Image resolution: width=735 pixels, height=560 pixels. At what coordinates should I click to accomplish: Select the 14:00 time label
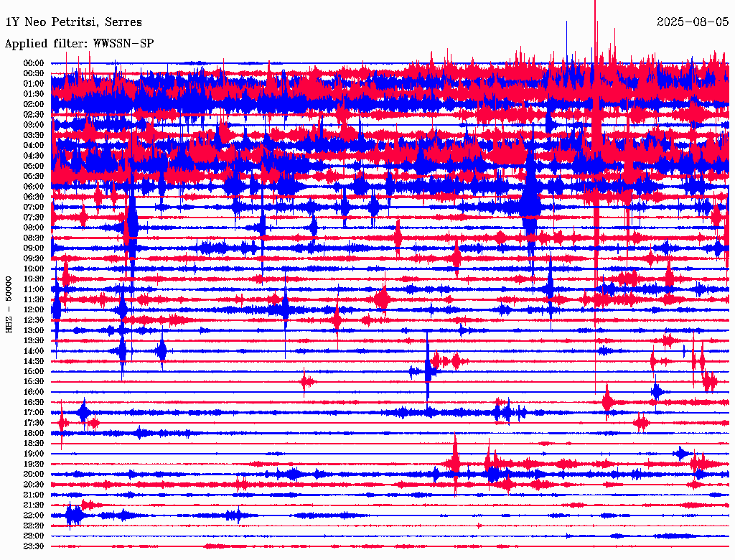[34, 351]
